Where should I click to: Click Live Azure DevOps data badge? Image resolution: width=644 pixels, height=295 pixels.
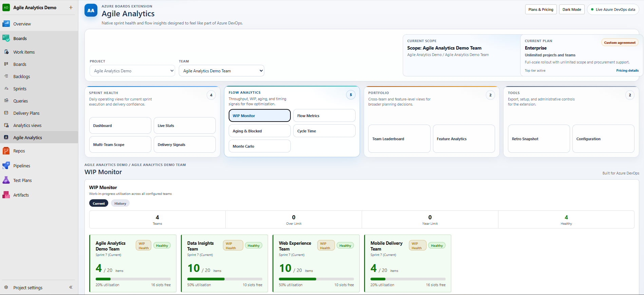[613, 10]
